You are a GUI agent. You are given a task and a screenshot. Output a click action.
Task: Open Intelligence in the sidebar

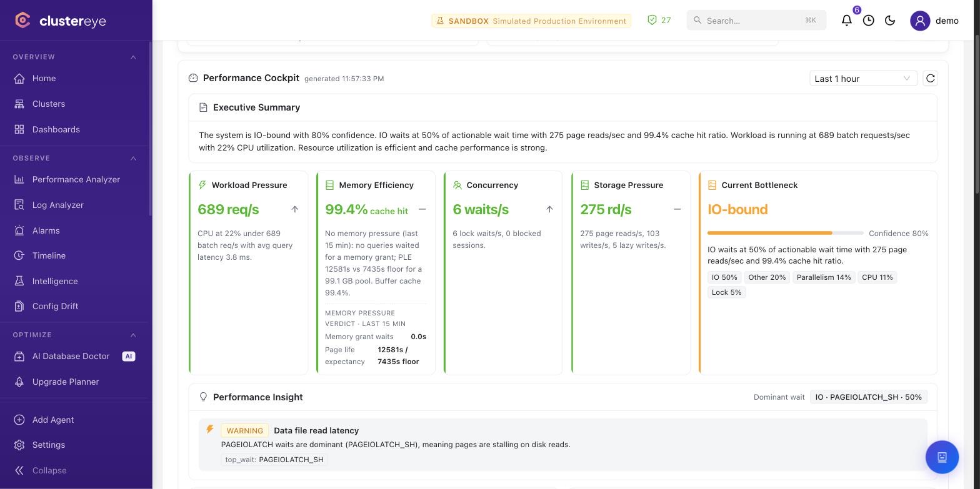[75, 281]
